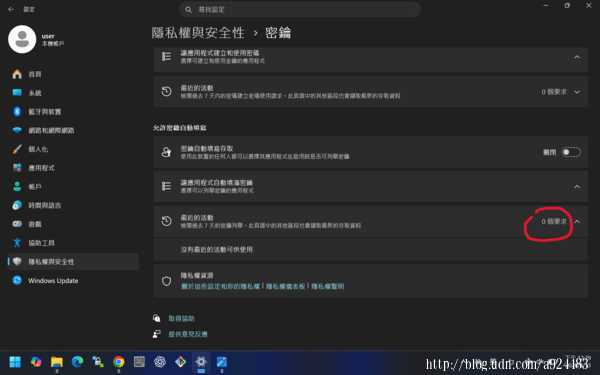Collapse the 讓應用程式建立和使用密碼 section
Image resolution: width=600 pixels, height=375 pixels.
coord(577,57)
